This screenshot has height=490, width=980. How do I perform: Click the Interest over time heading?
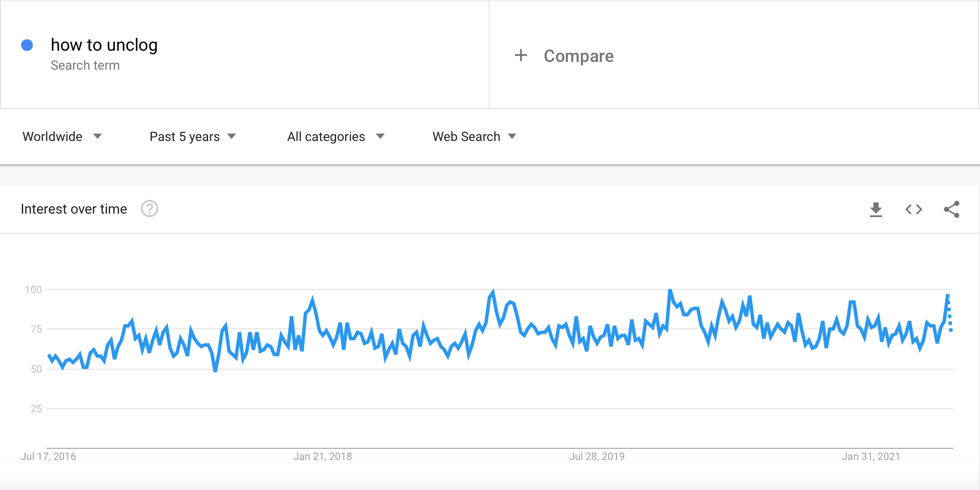point(74,209)
